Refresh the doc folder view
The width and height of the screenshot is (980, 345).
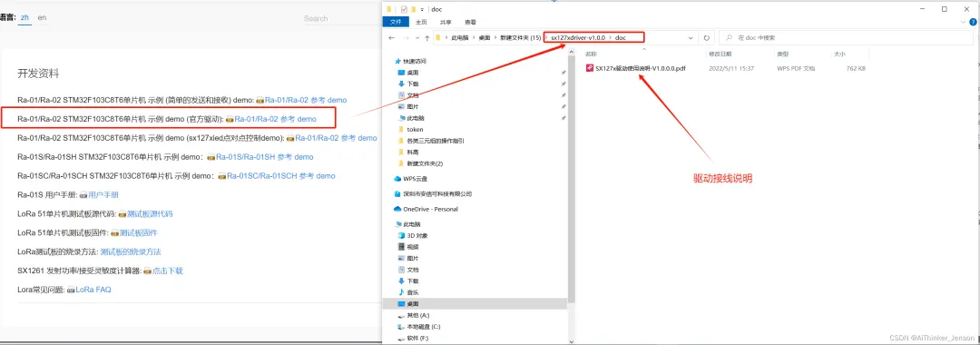click(x=706, y=37)
